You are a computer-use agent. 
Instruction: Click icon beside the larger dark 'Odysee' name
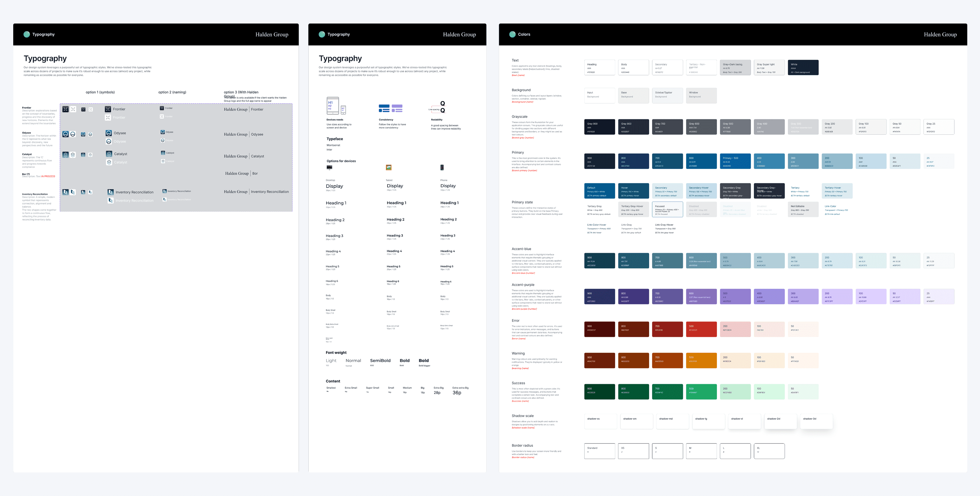coord(109,133)
